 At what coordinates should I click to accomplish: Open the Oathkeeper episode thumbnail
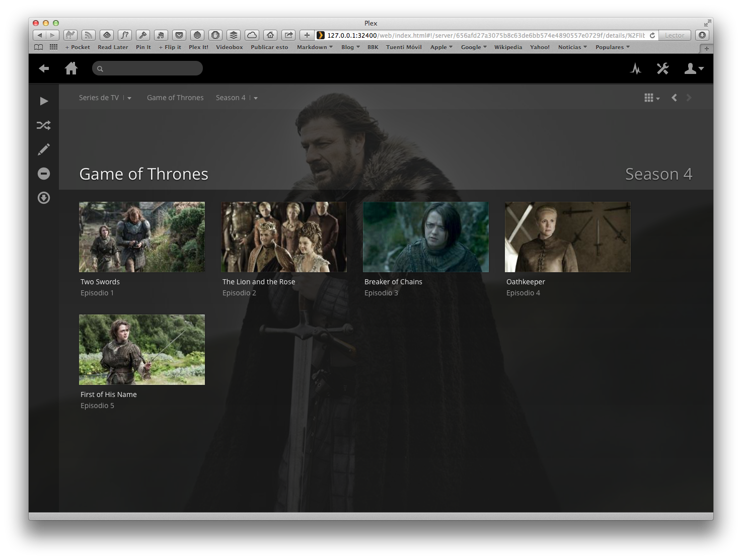(568, 237)
